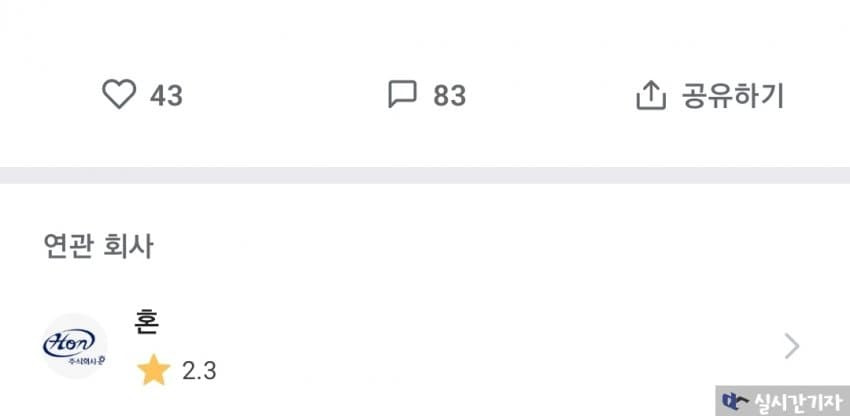Viewport: 850px width, 416px height.
Task: Click the like count 43
Action: (166, 96)
